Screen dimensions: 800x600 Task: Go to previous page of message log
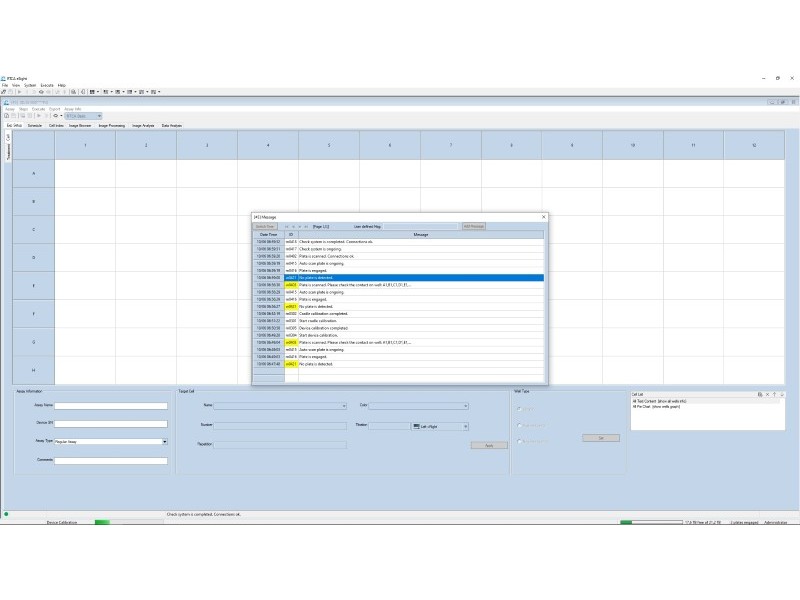tap(293, 227)
